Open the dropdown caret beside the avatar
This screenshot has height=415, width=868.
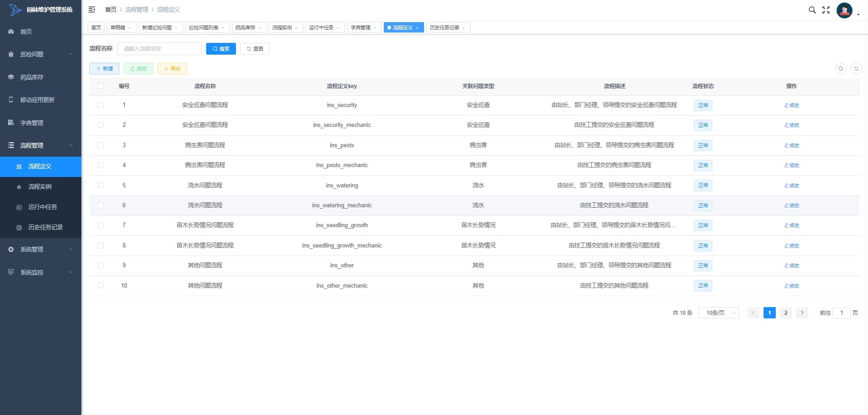[x=858, y=15]
